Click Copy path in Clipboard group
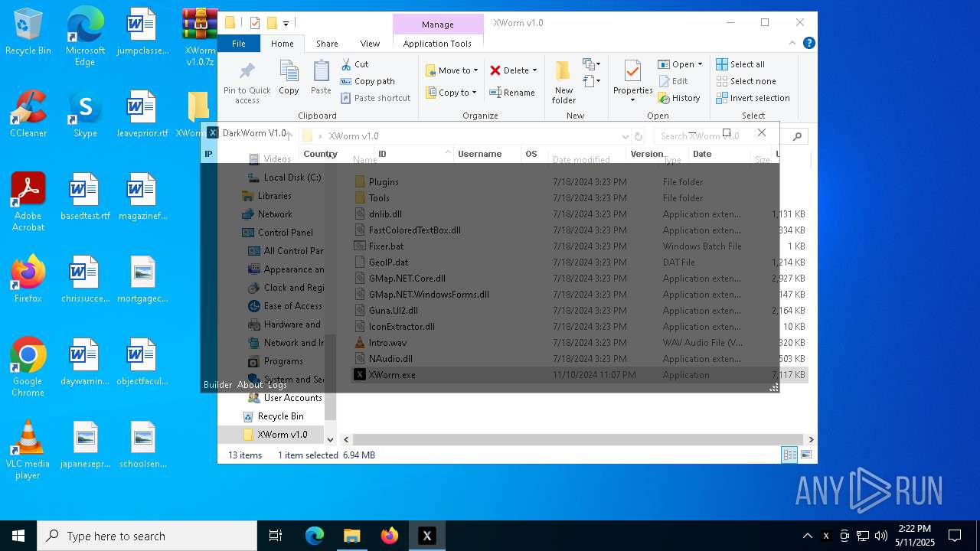Screen dimensions: 980x551 click(368, 81)
